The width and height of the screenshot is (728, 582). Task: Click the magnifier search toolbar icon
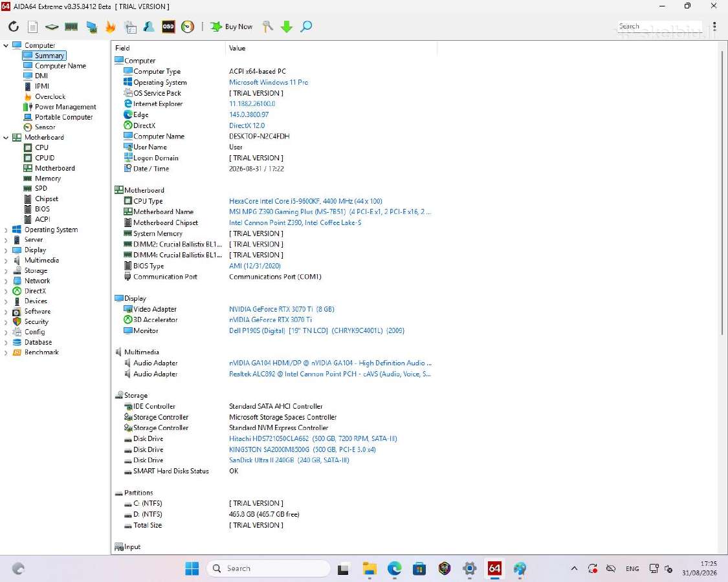pos(306,27)
